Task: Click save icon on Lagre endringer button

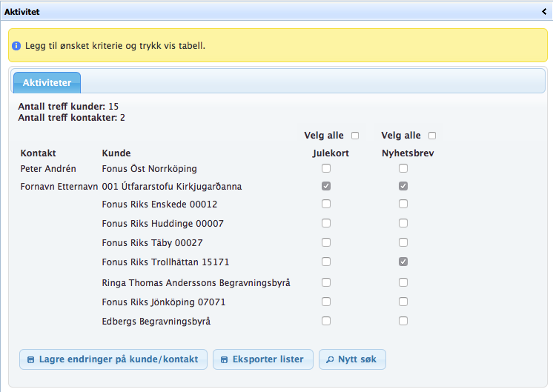Action: (x=30, y=359)
